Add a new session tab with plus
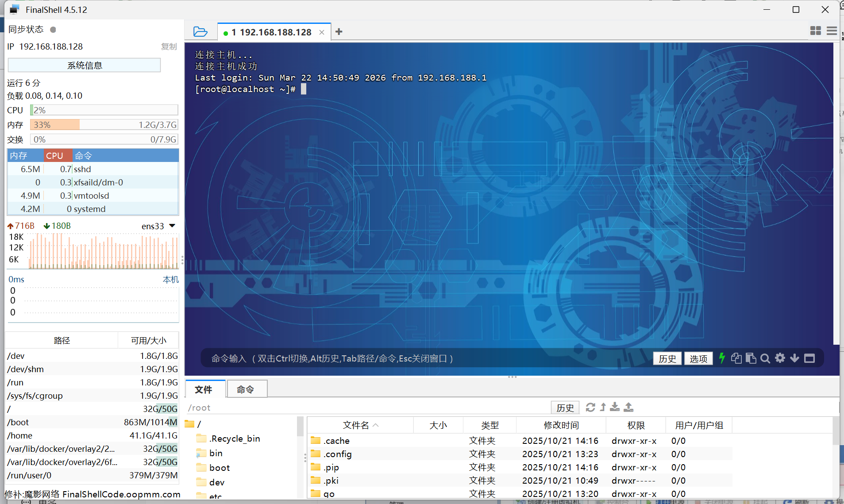Screen dimensions: 844x504 click(339, 32)
